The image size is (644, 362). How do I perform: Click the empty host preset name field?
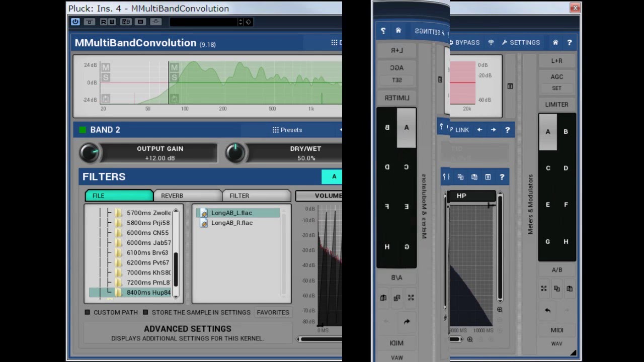pos(204,22)
